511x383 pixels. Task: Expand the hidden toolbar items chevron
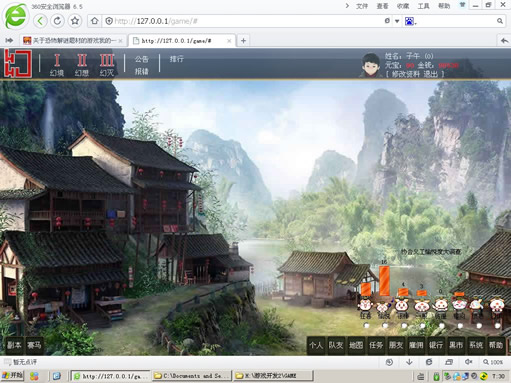(347, 6)
